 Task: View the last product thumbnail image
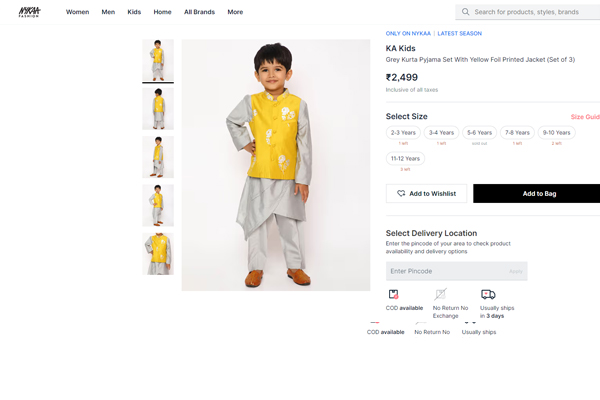pyautogui.click(x=158, y=254)
